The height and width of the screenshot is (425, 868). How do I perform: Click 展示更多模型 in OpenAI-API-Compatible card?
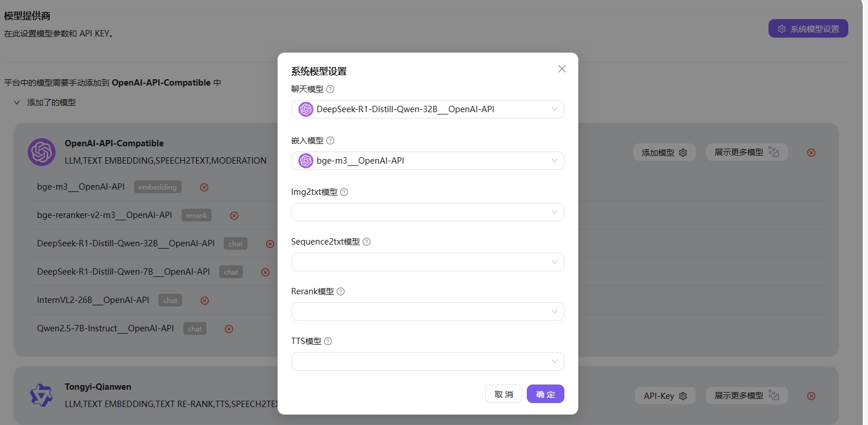pos(747,152)
